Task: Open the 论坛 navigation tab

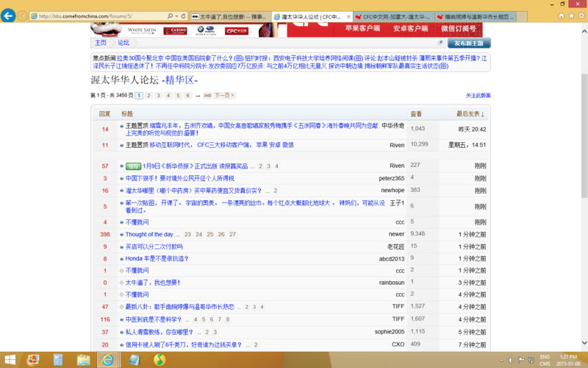Action: click(123, 43)
